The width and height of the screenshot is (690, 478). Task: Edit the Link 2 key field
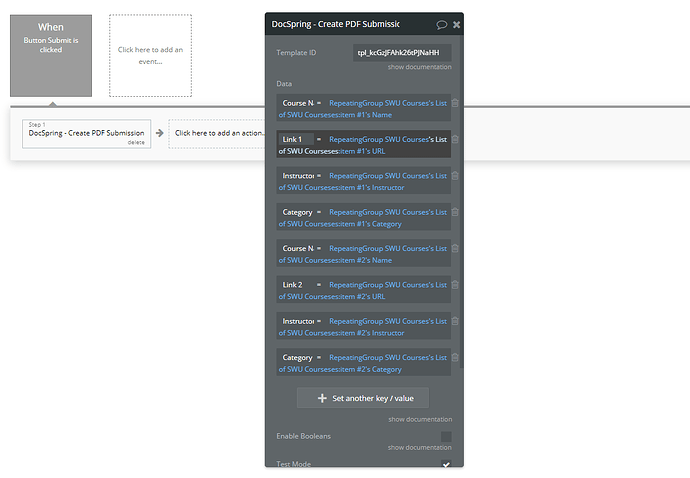tap(296, 285)
